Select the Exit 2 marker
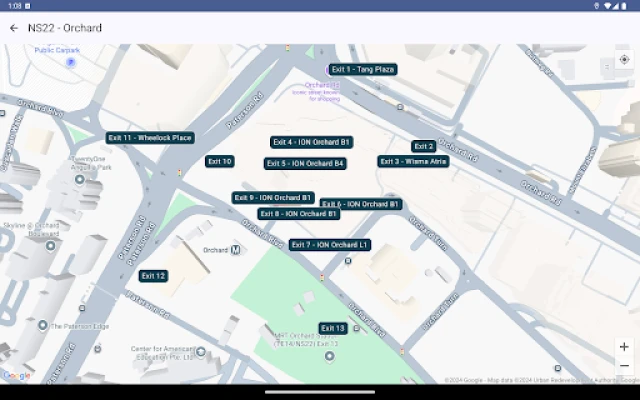 (424, 146)
